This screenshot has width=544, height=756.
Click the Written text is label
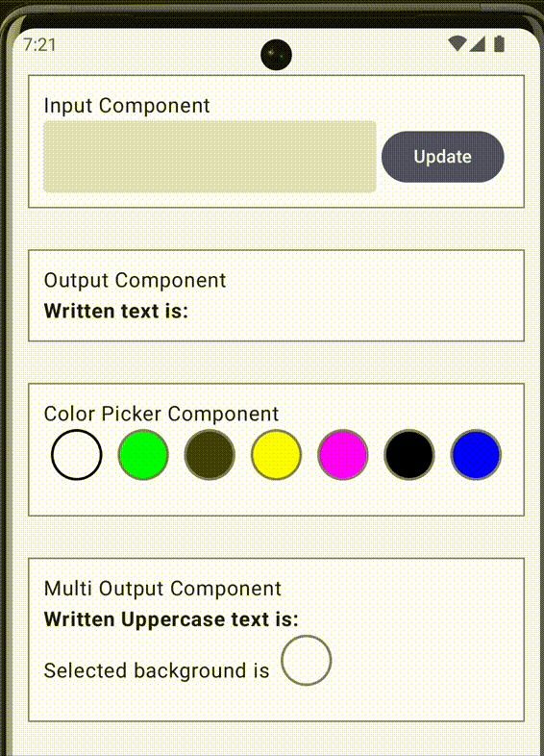pos(116,311)
